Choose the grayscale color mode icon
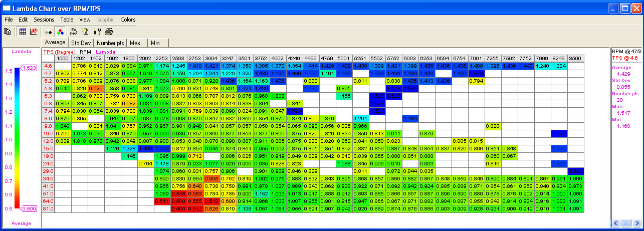This screenshot has height=231, width=644. coord(49,32)
